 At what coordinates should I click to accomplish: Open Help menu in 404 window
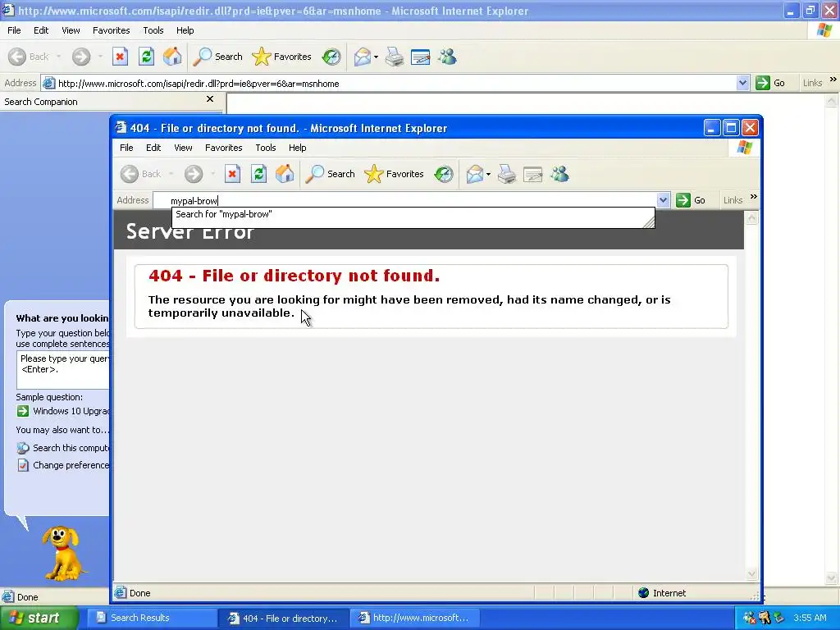pos(297,148)
